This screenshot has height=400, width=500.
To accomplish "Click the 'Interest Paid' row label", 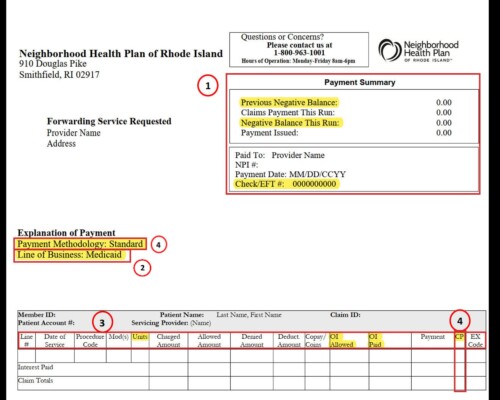I will click(x=35, y=367).
